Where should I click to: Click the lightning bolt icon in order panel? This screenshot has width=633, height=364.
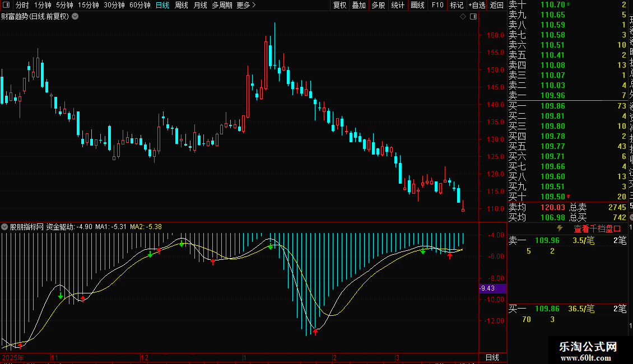click(559, 228)
